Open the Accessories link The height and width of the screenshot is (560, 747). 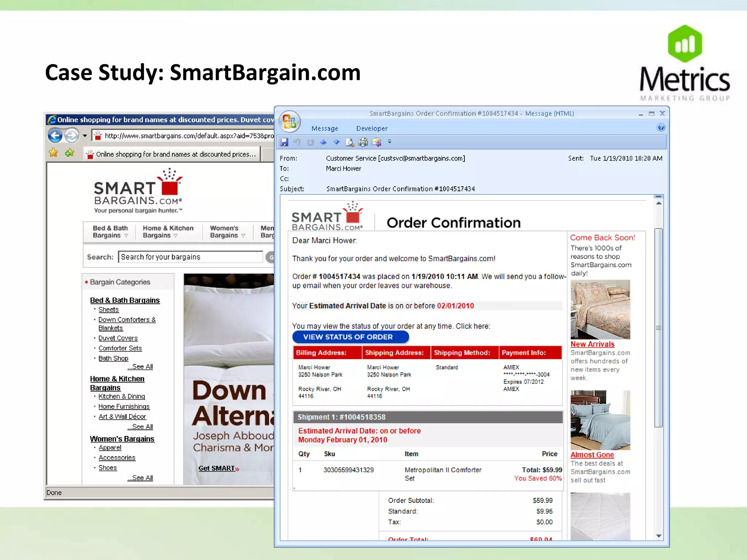(x=117, y=457)
